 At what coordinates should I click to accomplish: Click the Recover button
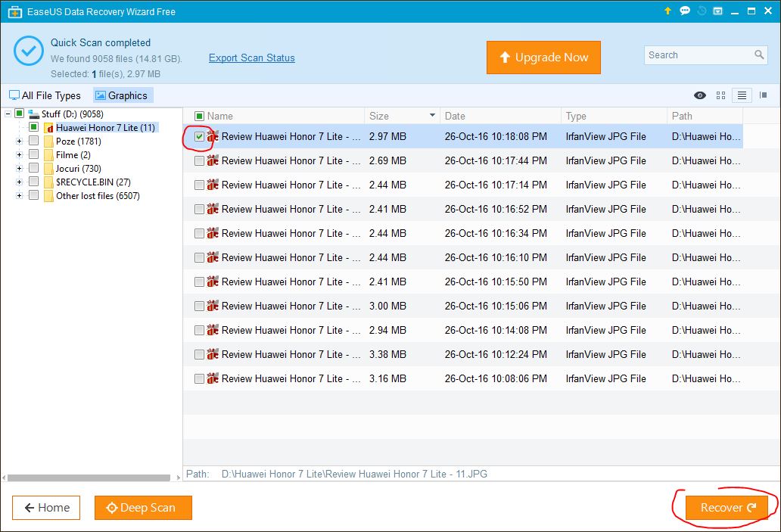click(x=727, y=508)
